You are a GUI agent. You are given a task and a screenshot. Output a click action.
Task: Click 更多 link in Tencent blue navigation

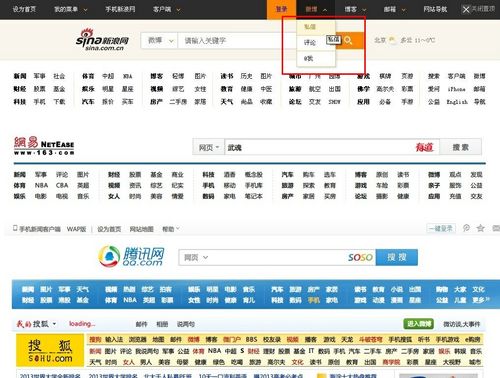coord(480,300)
